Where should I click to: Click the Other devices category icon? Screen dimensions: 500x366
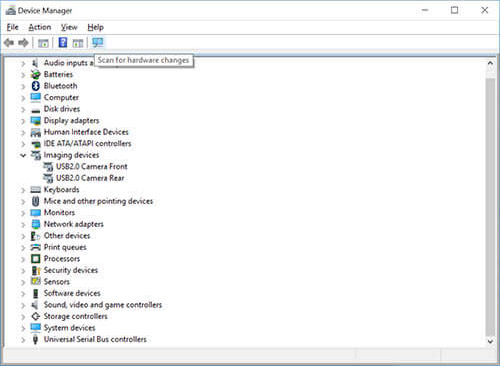click(x=35, y=236)
